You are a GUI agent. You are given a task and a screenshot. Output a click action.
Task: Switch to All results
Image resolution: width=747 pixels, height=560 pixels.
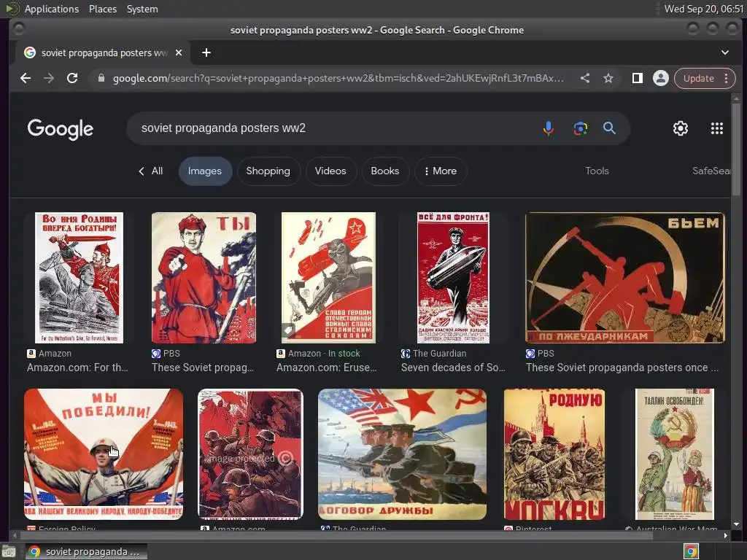tap(151, 171)
